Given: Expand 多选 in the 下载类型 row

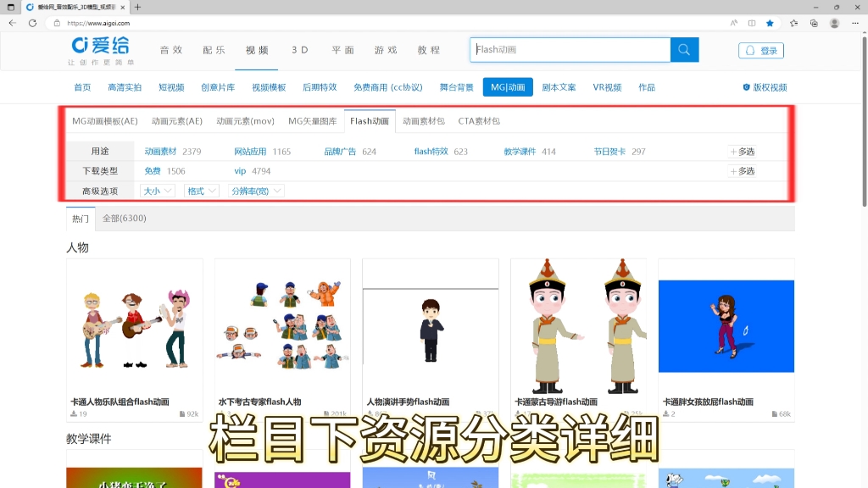Looking at the screenshot, I should [743, 171].
